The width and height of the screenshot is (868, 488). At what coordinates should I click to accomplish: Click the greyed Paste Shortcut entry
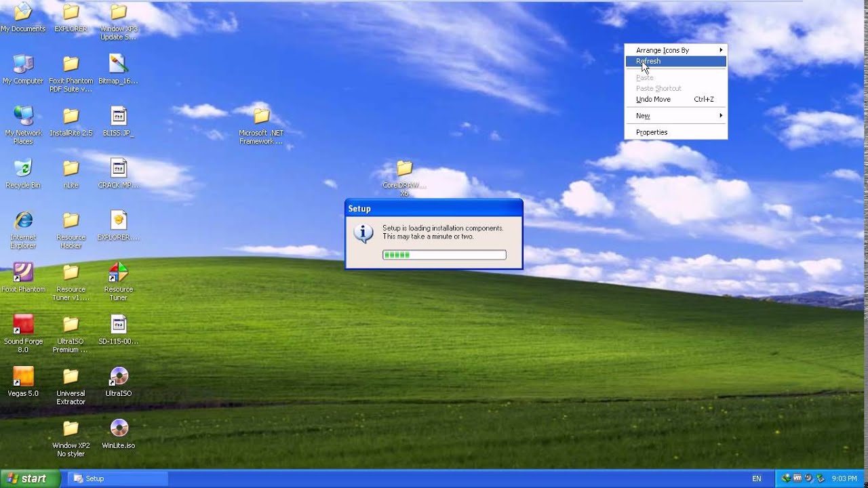click(675, 88)
